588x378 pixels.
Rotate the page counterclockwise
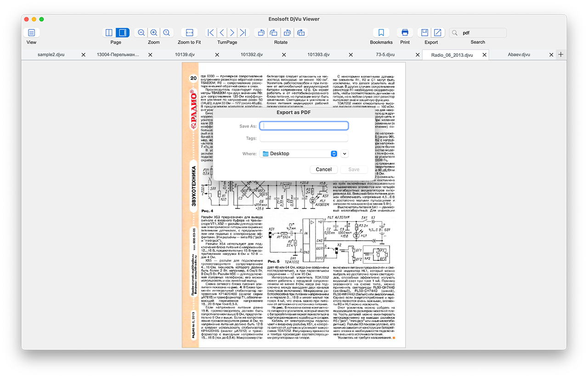click(261, 33)
